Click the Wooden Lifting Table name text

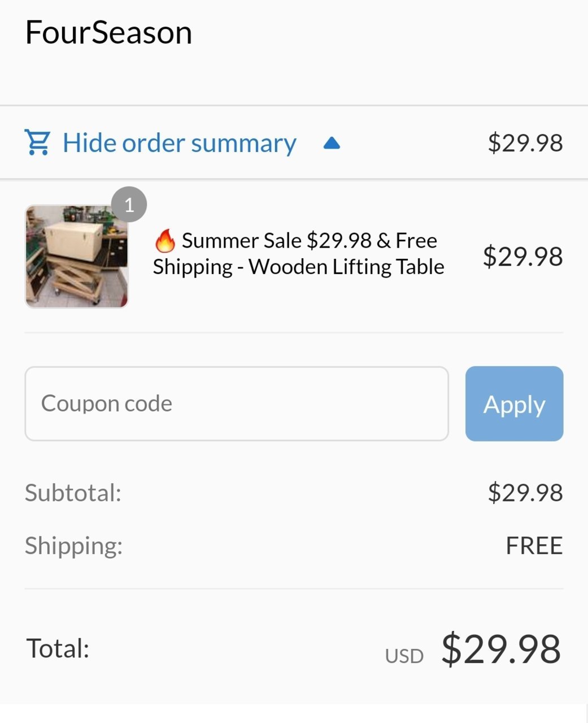[346, 267]
